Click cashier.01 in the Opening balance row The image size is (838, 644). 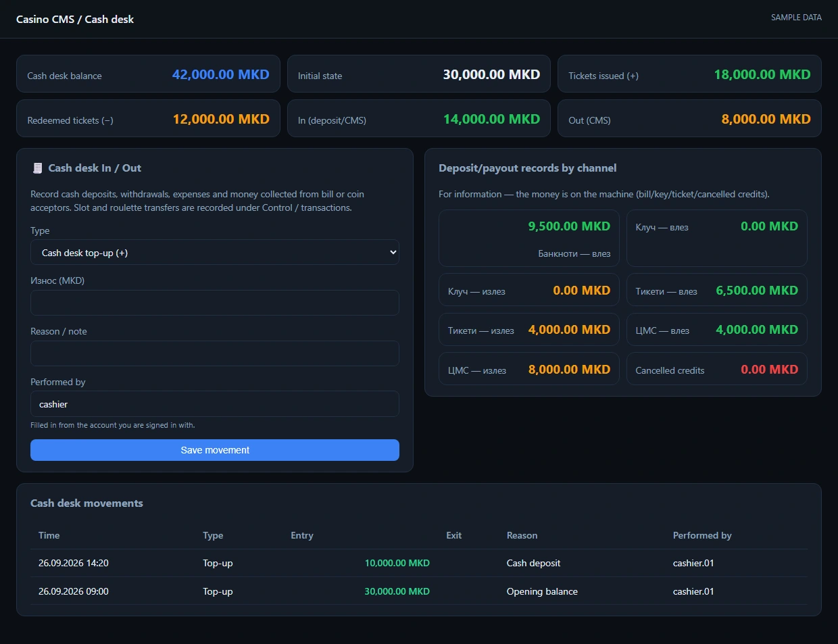(x=693, y=591)
